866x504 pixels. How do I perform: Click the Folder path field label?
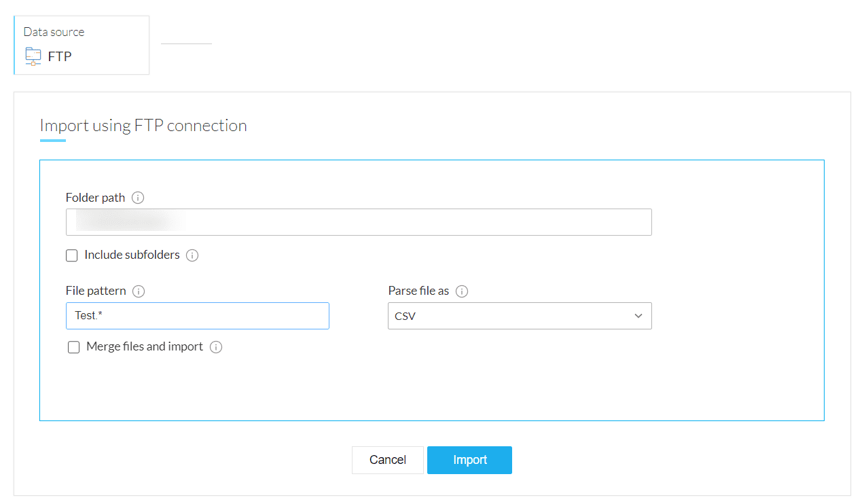point(95,198)
